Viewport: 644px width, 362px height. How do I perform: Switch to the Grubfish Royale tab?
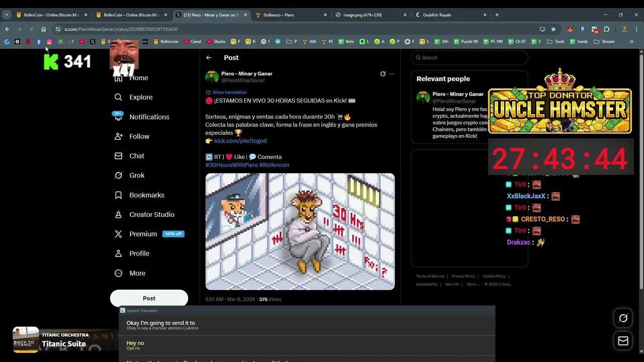pos(450,15)
